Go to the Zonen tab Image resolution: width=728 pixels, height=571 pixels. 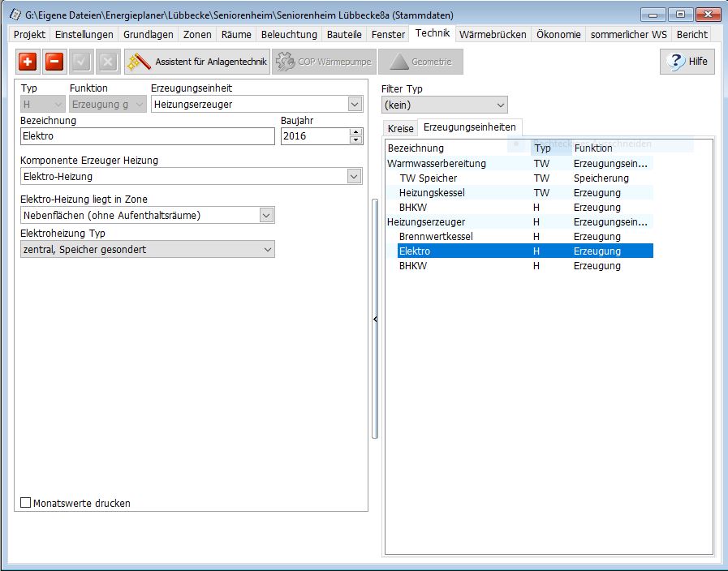click(x=197, y=34)
